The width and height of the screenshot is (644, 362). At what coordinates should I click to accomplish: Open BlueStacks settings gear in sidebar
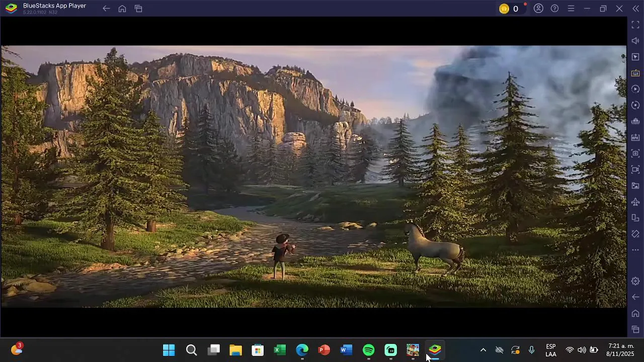[635, 281]
